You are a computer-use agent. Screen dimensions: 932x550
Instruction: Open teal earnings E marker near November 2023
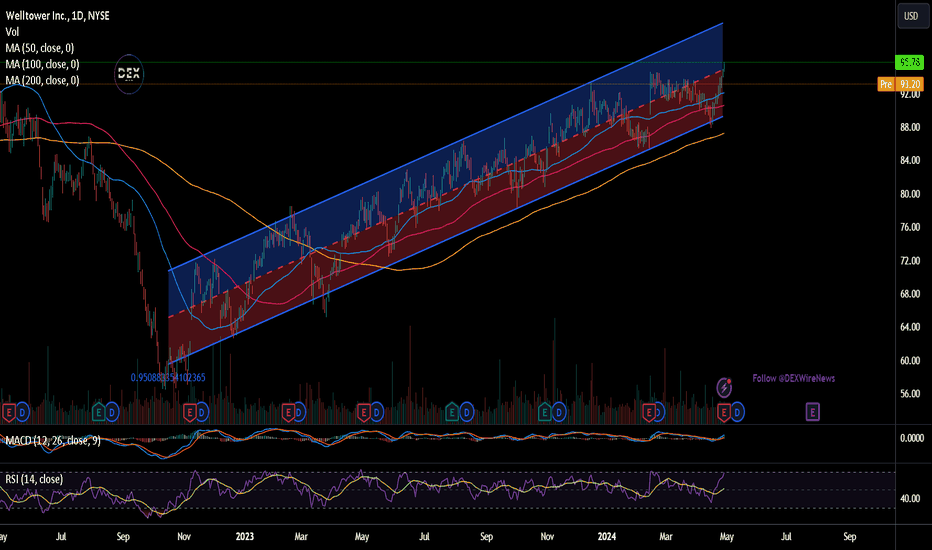coord(544,411)
